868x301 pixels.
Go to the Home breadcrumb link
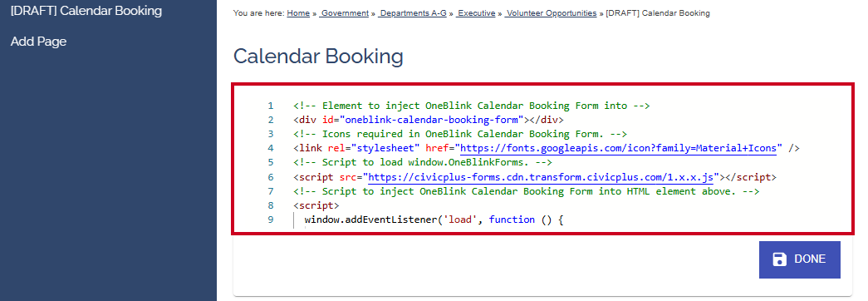point(298,12)
